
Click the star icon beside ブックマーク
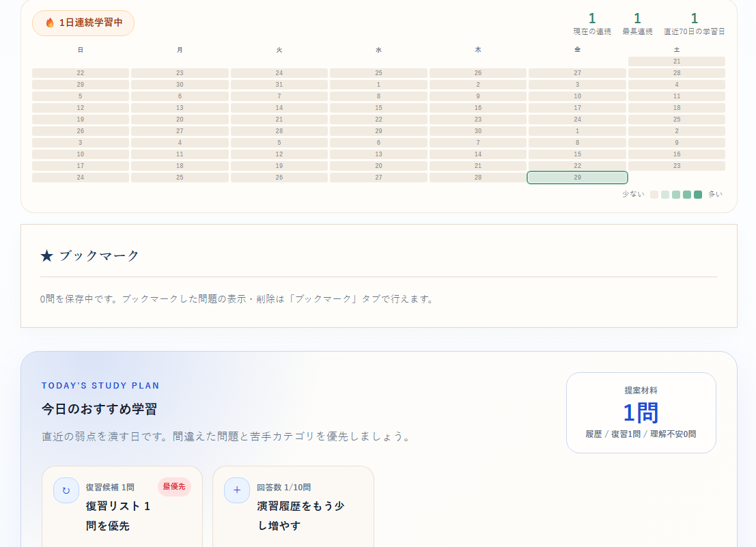(x=46, y=256)
